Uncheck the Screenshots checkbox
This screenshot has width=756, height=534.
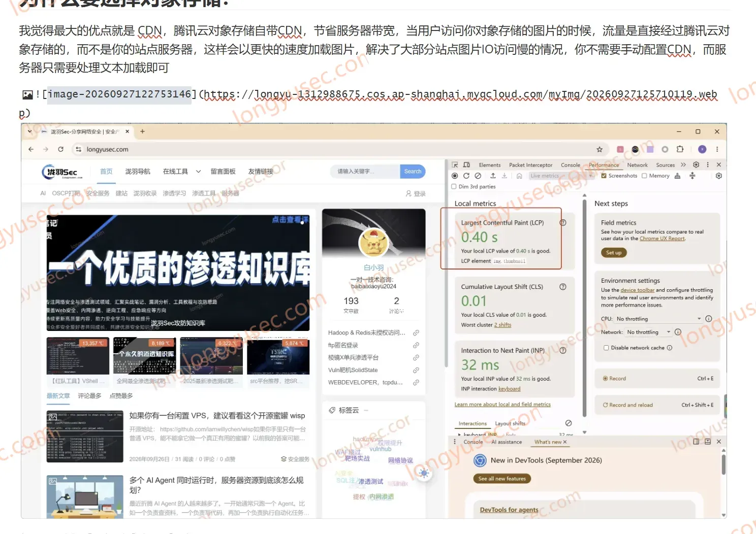pyautogui.click(x=604, y=176)
